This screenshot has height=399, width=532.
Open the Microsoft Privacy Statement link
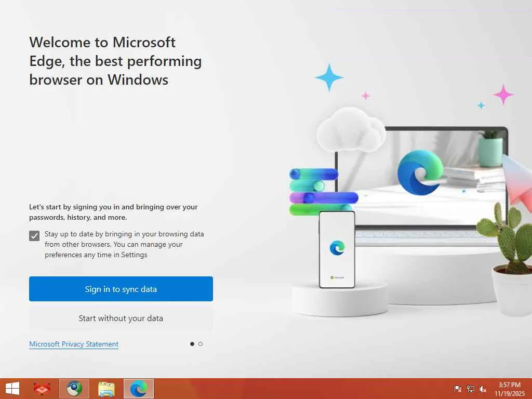74,344
